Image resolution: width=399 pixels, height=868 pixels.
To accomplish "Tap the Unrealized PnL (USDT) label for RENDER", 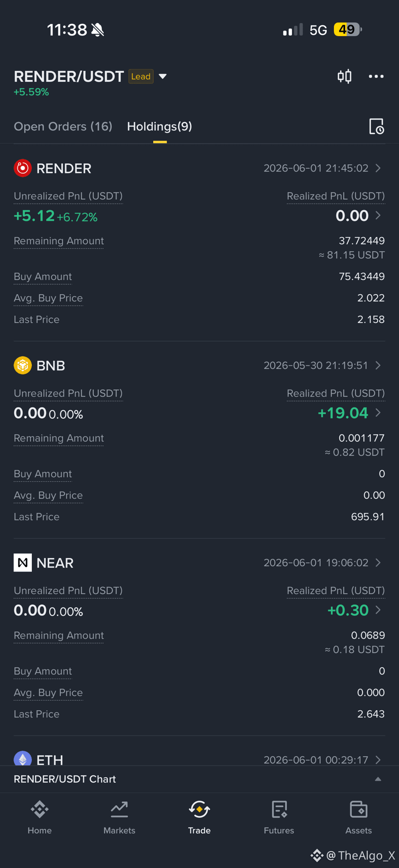I will (x=68, y=196).
